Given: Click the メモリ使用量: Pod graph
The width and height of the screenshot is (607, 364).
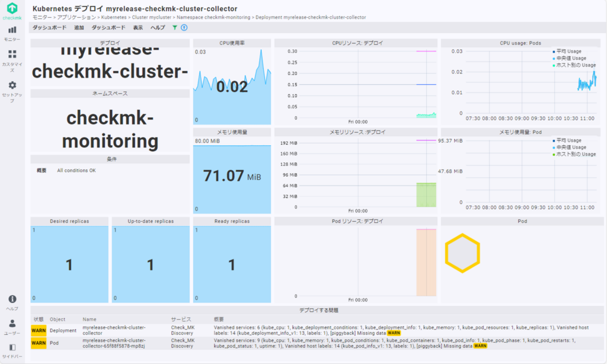Looking at the screenshot, I should (x=520, y=174).
